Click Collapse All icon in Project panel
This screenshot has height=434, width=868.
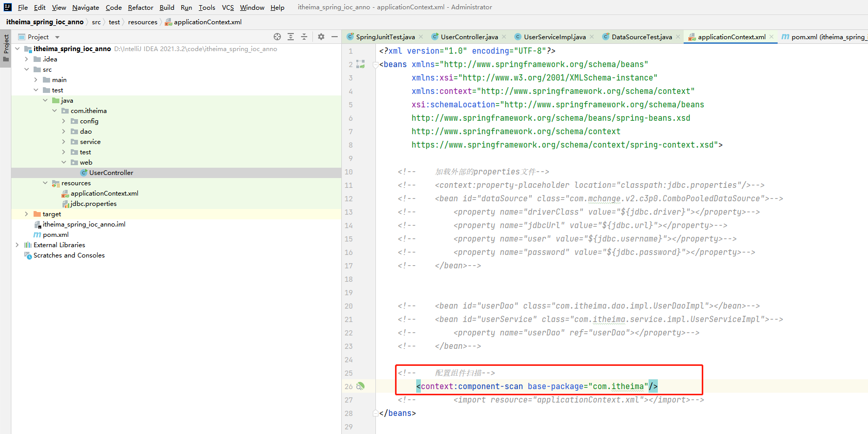[304, 37]
